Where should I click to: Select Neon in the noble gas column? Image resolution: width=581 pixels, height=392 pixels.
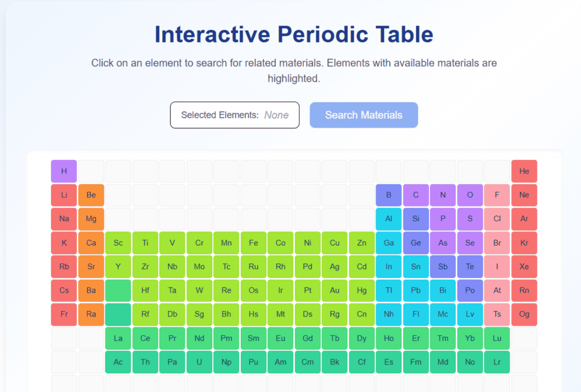click(x=524, y=195)
